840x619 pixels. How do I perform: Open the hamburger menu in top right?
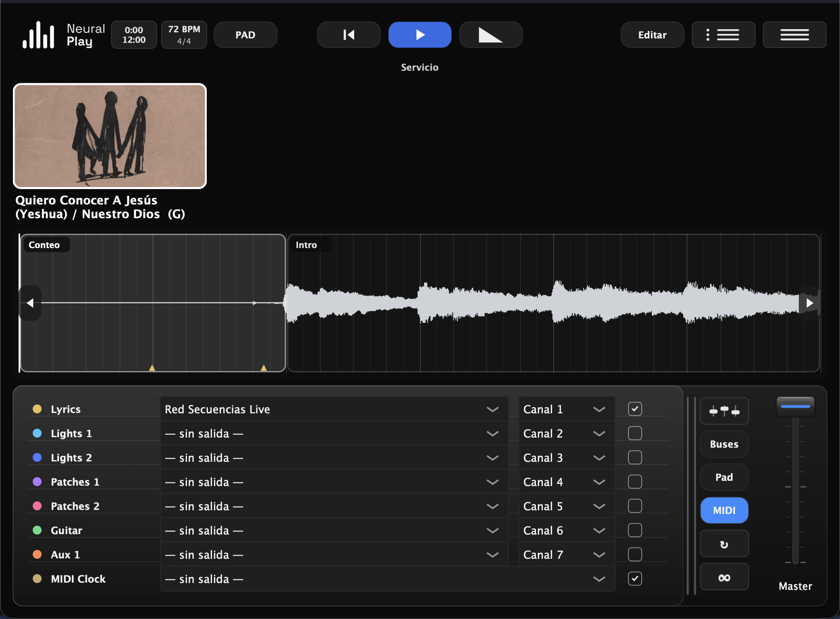pyautogui.click(x=795, y=35)
